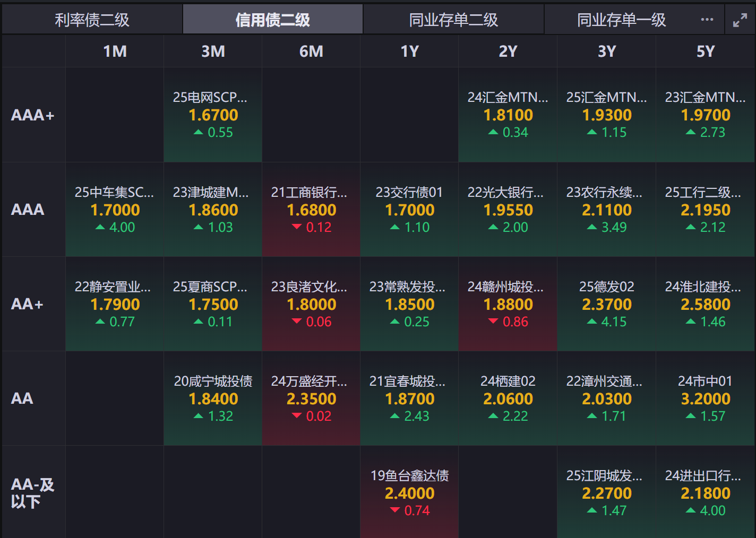Open bond 24万盛经开... at 2.3500

click(x=311, y=398)
